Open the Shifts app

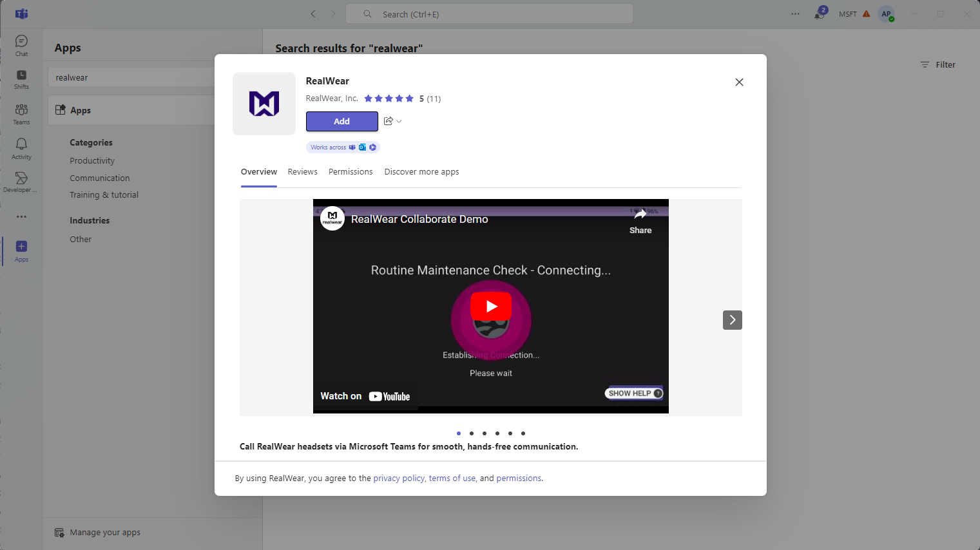(x=21, y=79)
